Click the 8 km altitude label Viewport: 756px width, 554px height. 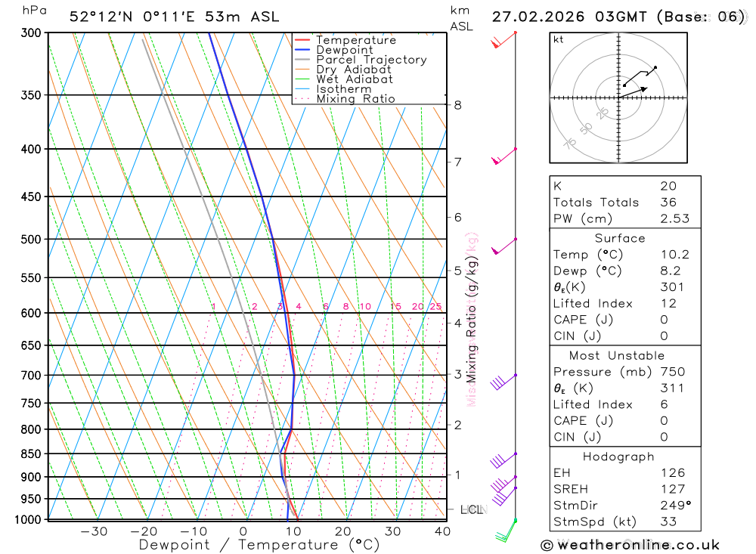point(457,105)
